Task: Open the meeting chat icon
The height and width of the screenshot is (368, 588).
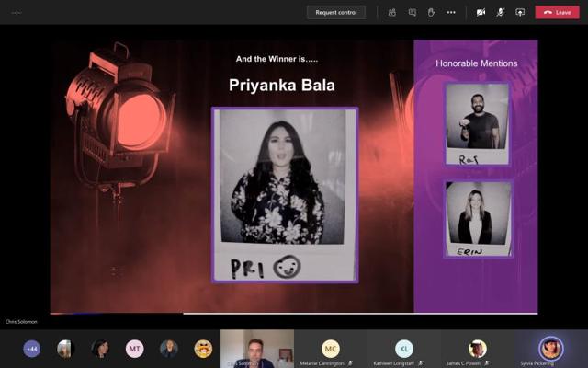Action: click(x=412, y=12)
